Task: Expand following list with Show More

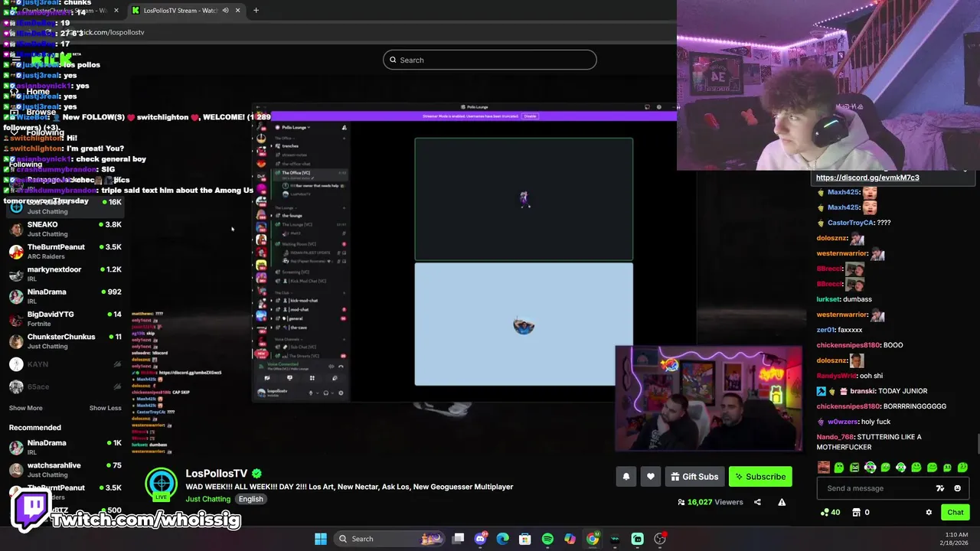Action: click(25, 408)
